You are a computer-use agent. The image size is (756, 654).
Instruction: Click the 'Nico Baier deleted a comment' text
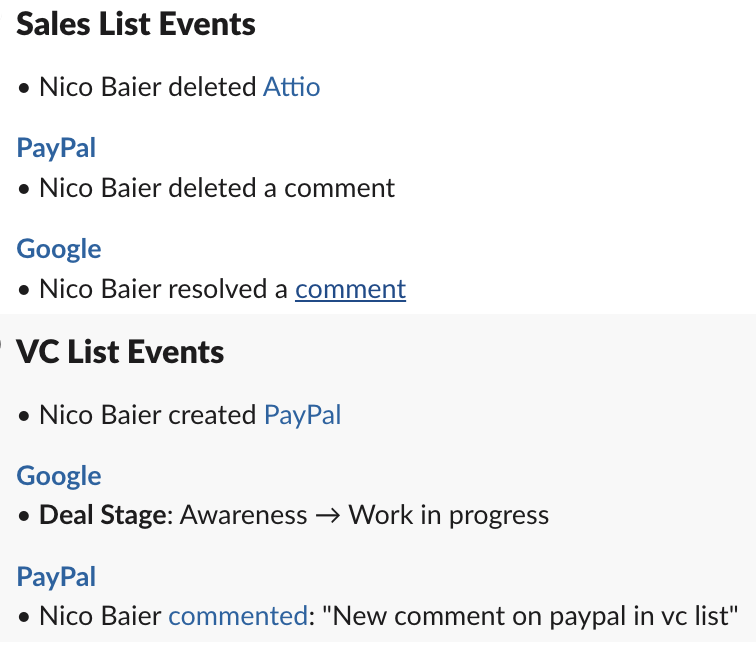point(217,188)
